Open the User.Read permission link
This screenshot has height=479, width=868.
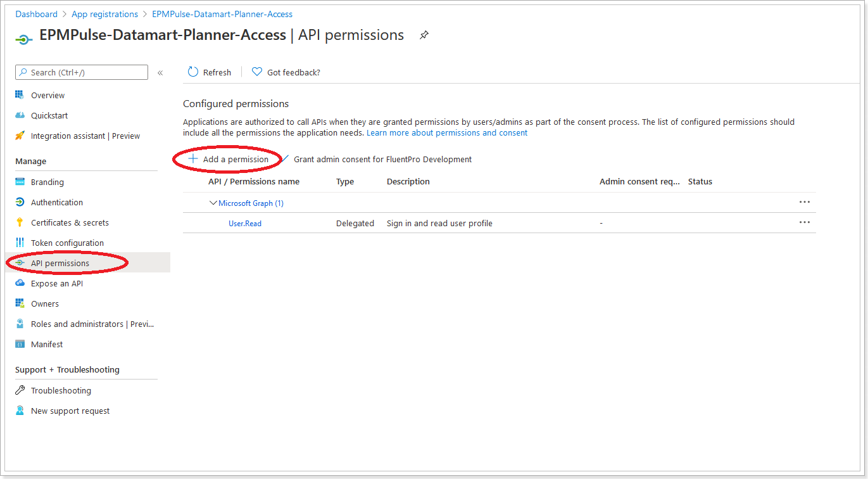coord(245,224)
